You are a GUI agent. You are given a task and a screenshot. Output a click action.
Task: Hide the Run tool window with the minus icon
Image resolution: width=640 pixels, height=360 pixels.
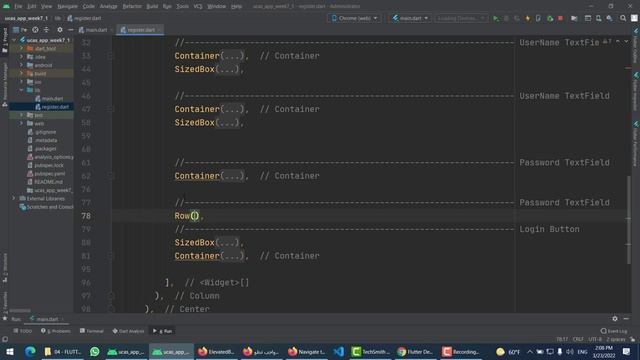pyautogui.click(x=626, y=318)
